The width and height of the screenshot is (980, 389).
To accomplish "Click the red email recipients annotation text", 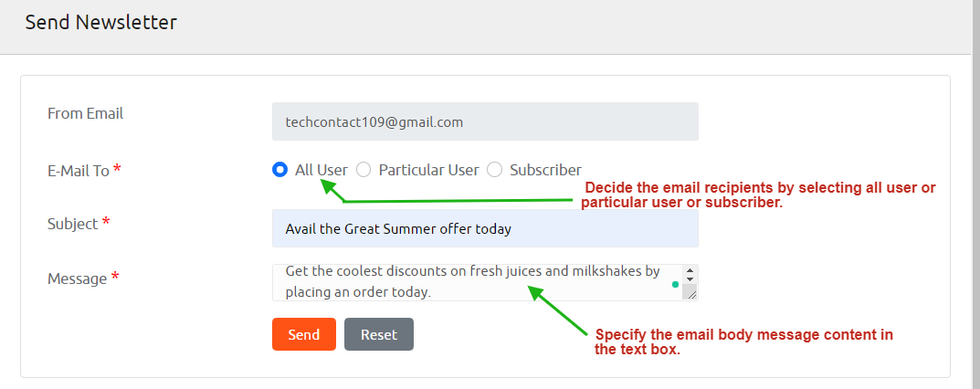I will click(758, 194).
